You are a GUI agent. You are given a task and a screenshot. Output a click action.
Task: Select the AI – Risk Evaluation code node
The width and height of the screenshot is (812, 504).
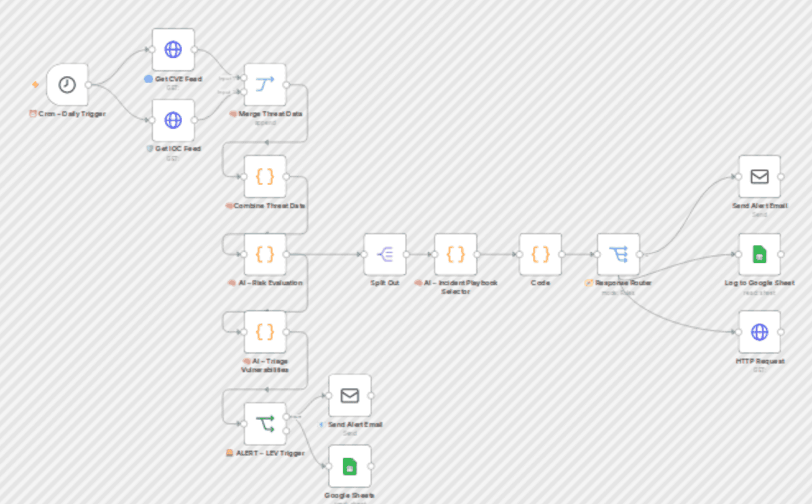tap(265, 254)
